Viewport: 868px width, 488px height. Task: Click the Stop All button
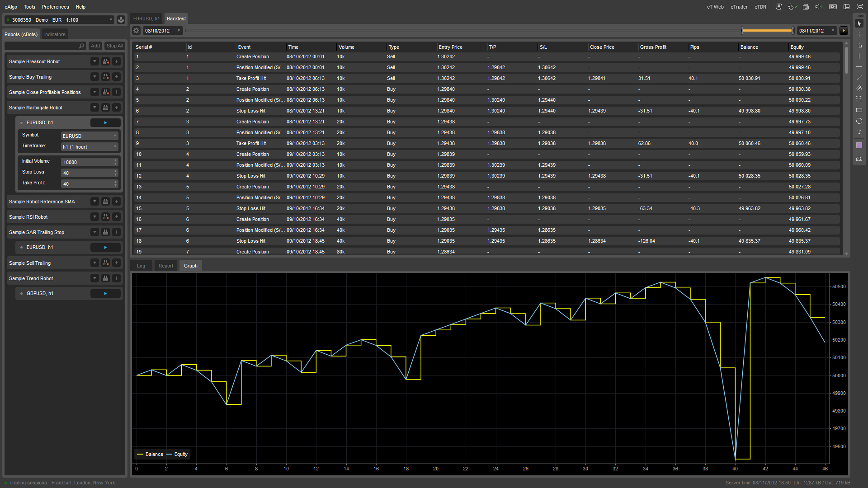tap(114, 46)
